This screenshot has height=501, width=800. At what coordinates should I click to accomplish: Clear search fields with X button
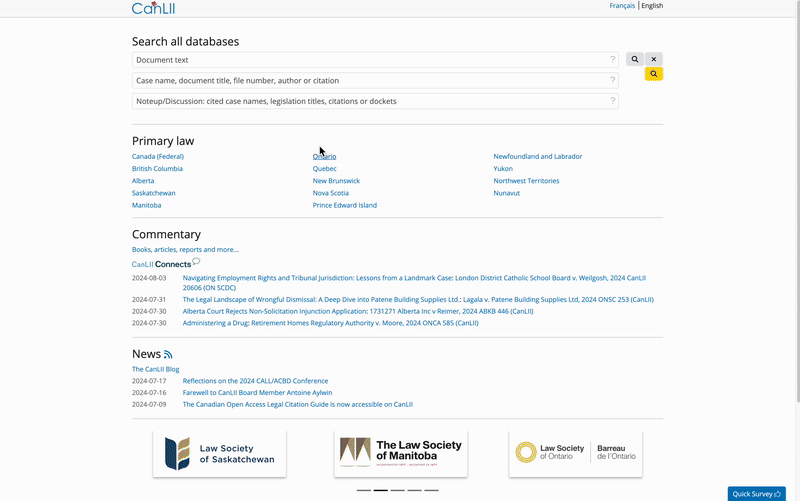pyautogui.click(x=654, y=59)
